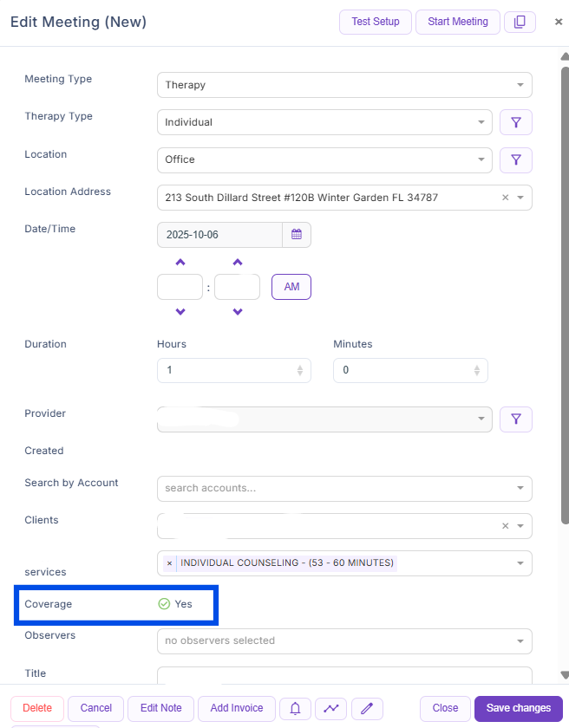The width and height of the screenshot is (569, 728).
Task: Expand the Observers dropdown
Action: [520, 641]
